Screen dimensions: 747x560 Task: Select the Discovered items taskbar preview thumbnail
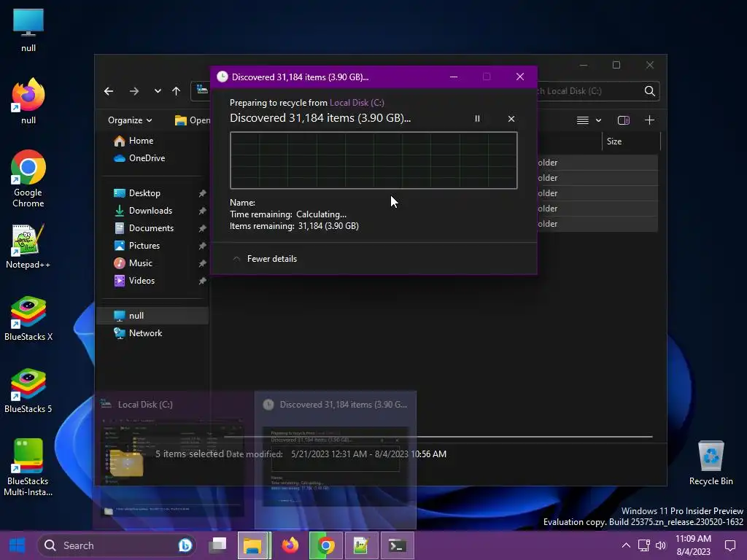(x=336, y=459)
